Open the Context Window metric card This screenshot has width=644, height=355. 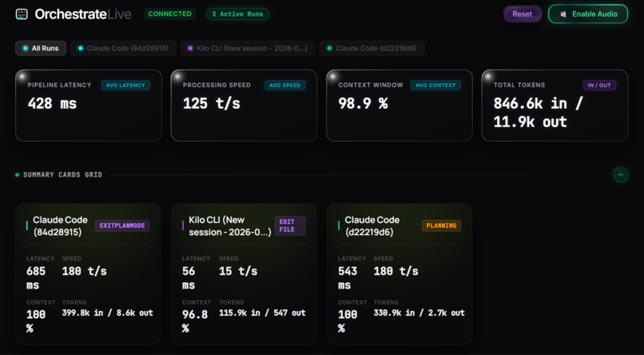pos(400,106)
